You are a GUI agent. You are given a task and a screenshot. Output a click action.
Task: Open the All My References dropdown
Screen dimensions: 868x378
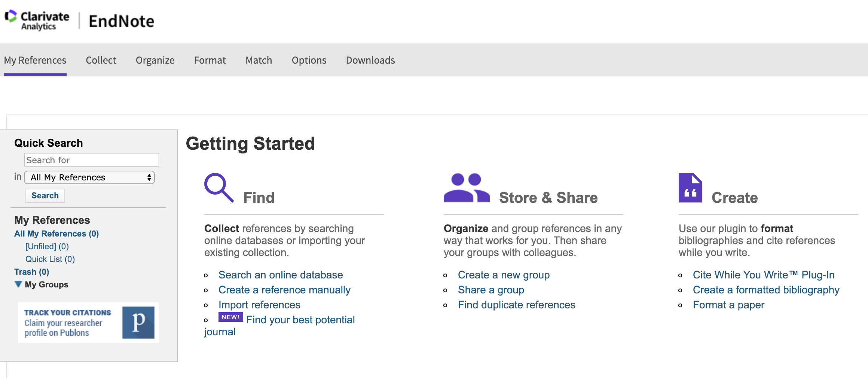[89, 177]
